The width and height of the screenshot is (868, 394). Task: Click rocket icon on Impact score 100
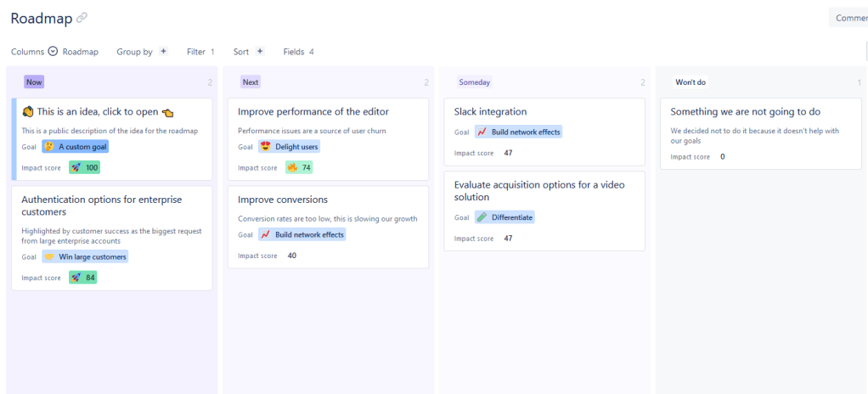76,167
